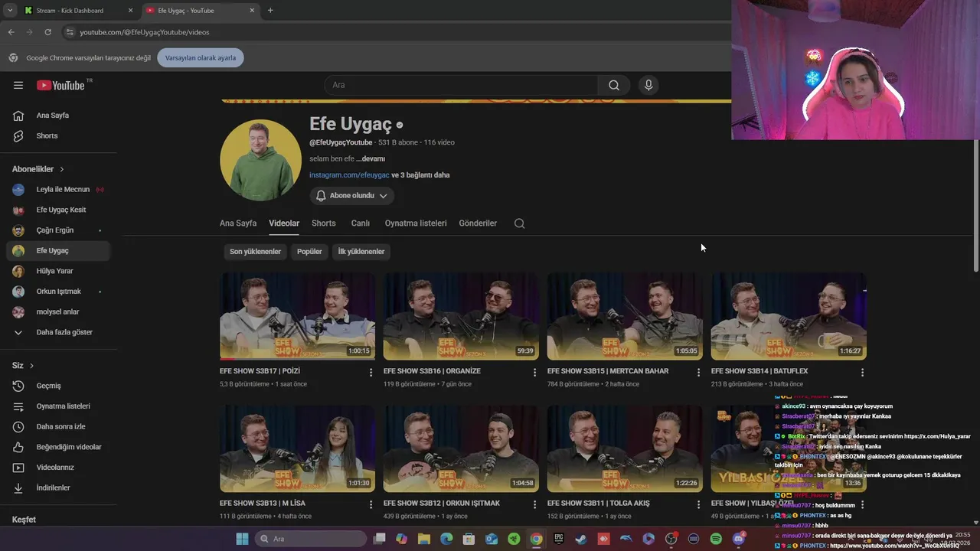Open options menu for S3B15 MERTCAN BAHAR

click(x=698, y=372)
